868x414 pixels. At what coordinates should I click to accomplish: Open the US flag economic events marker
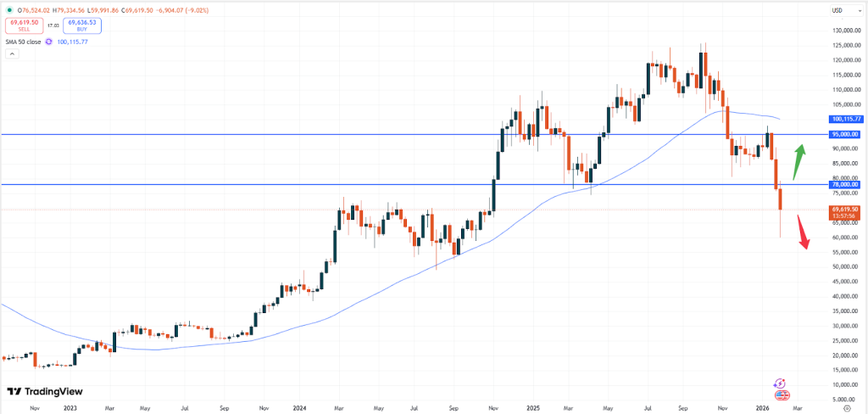(782, 395)
